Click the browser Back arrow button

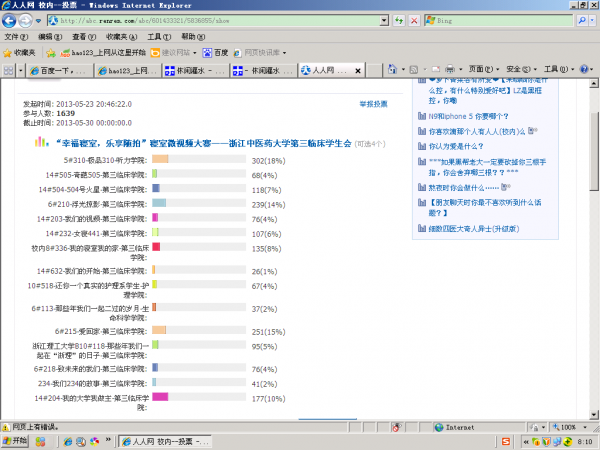[x=9, y=21]
